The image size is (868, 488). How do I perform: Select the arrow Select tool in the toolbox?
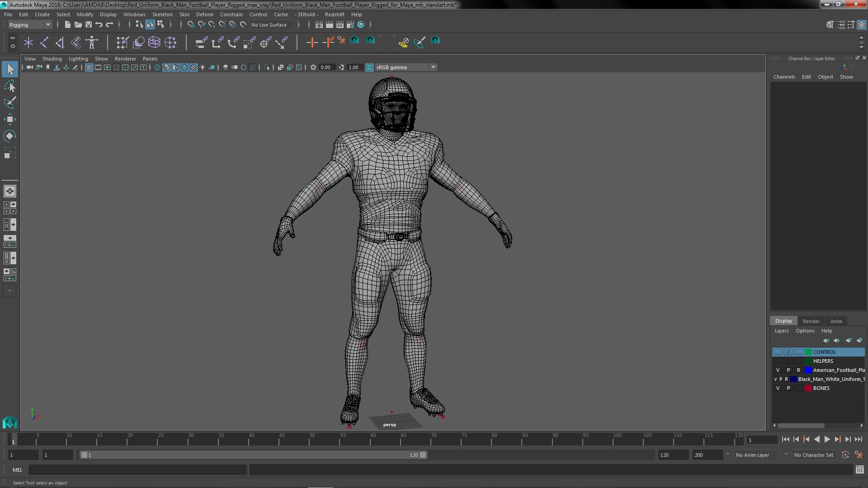coord(10,69)
